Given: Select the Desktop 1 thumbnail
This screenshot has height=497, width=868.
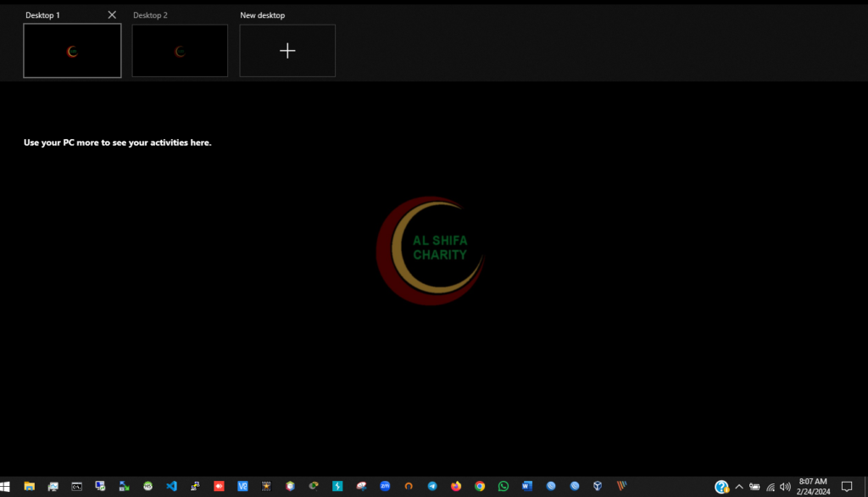Looking at the screenshot, I should [72, 51].
